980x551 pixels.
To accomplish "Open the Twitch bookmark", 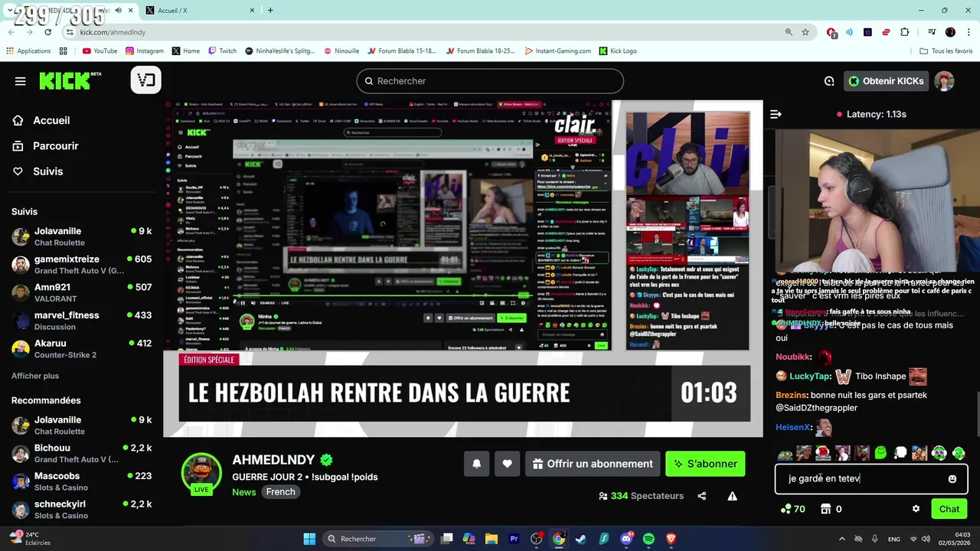I will pos(222,51).
